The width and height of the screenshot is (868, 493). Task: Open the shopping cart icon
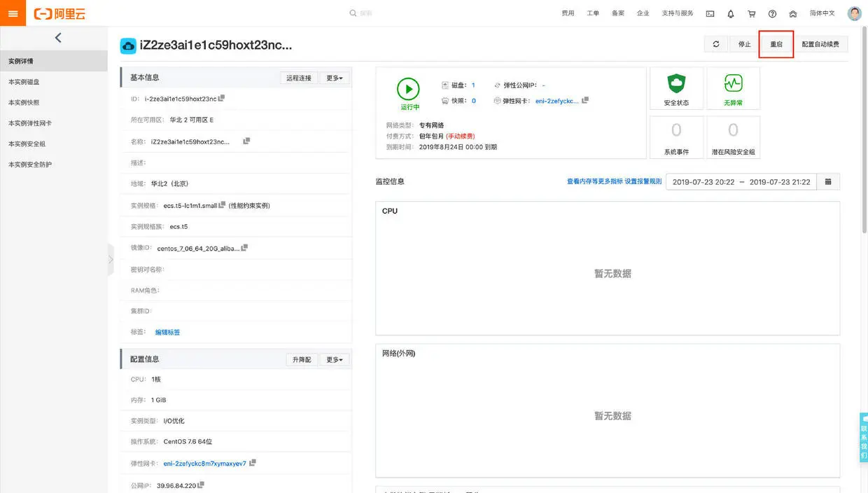[752, 13]
